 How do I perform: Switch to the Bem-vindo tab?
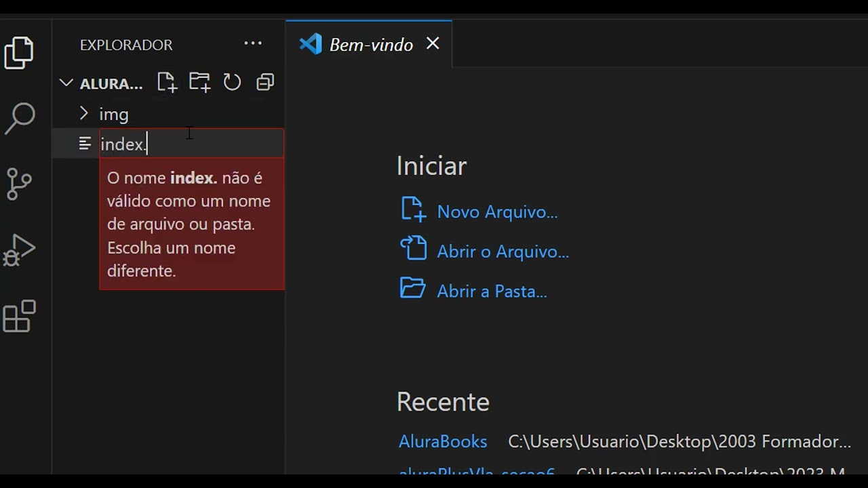371,45
